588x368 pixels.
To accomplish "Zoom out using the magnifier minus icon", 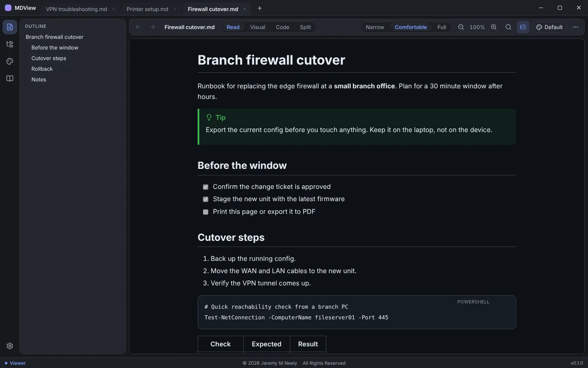I will pos(461,27).
